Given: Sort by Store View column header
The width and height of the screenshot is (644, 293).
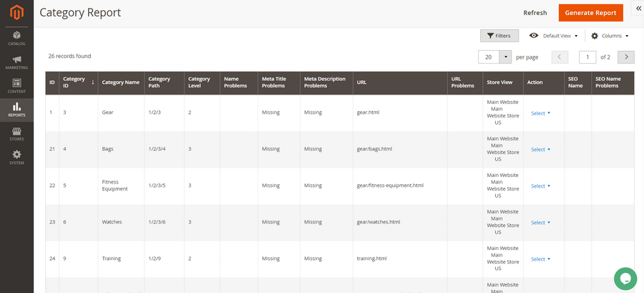Looking at the screenshot, I should click(x=503, y=82).
